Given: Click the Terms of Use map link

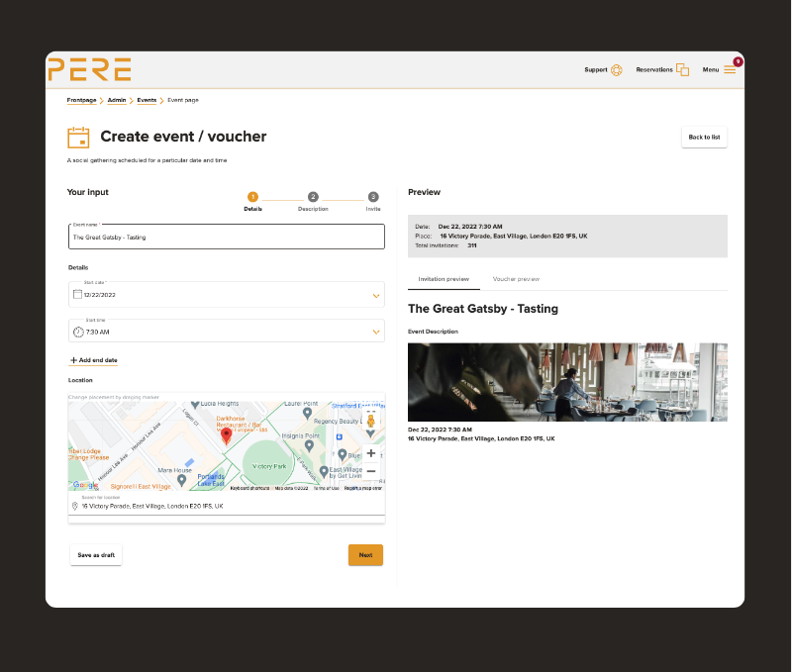Looking at the screenshot, I should [327, 488].
